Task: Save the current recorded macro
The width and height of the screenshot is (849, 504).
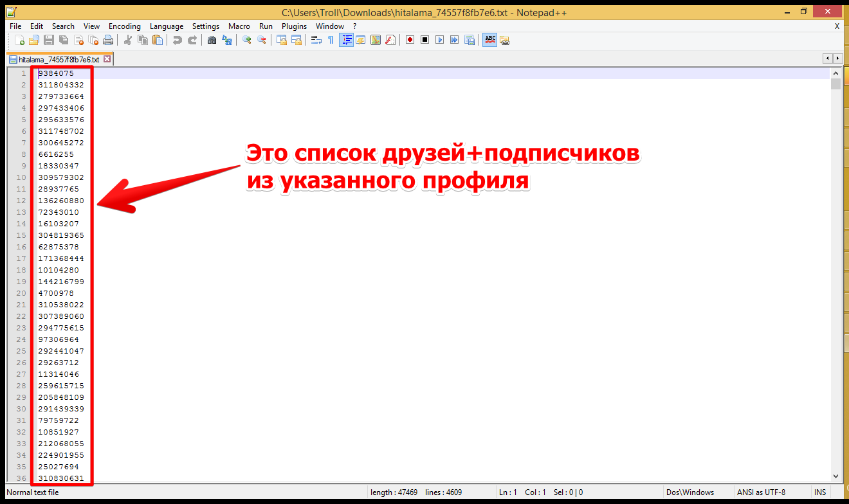Action: 469,40
